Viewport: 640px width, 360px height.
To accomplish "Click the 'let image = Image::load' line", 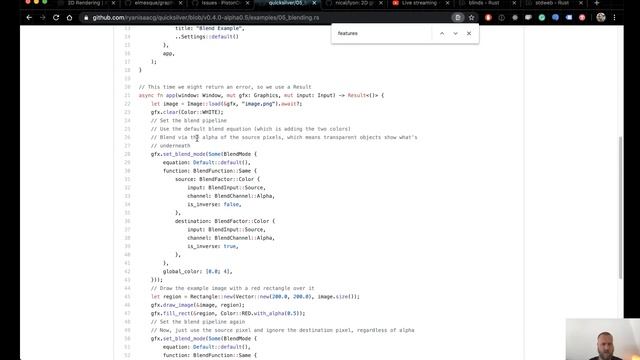I will click(x=227, y=104).
